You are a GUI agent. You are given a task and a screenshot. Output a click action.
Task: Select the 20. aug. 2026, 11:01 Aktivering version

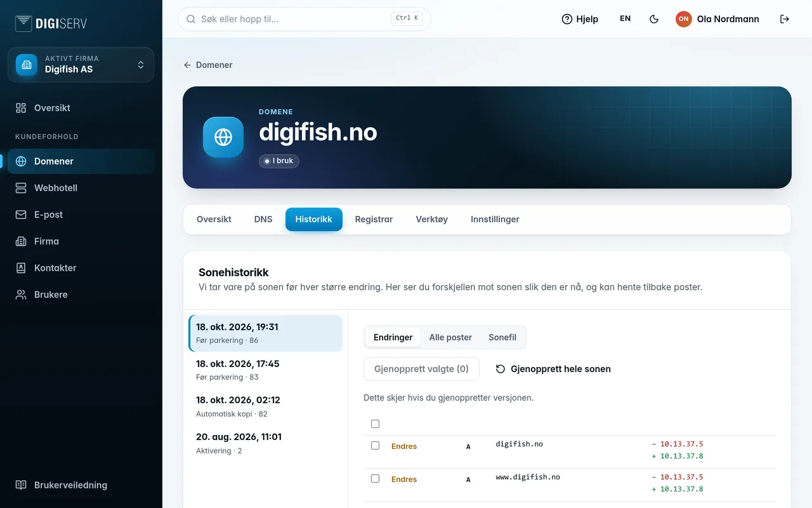coord(266,443)
